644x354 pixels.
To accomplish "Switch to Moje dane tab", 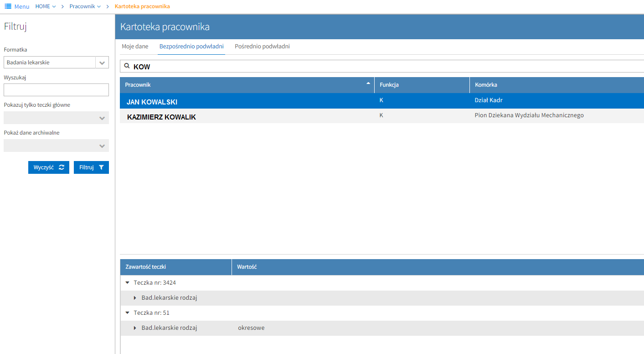I will [135, 47].
